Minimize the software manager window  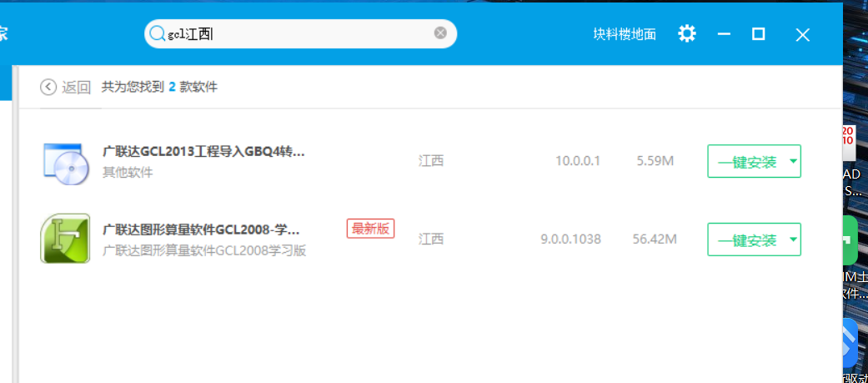coord(724,34)
